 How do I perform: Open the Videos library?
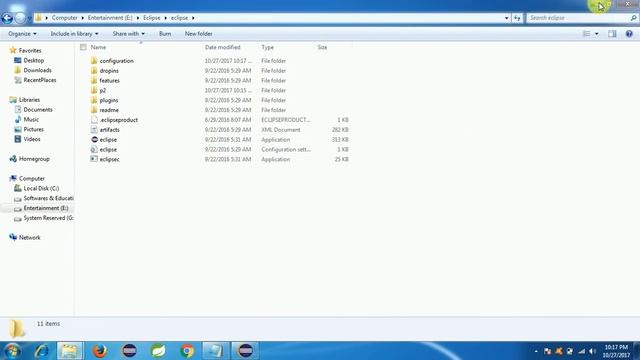click(x=32, y=139)
